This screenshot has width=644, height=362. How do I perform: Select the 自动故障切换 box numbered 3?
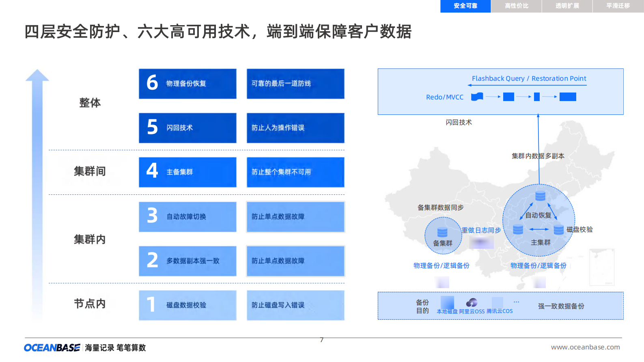(x=187, y=217)
